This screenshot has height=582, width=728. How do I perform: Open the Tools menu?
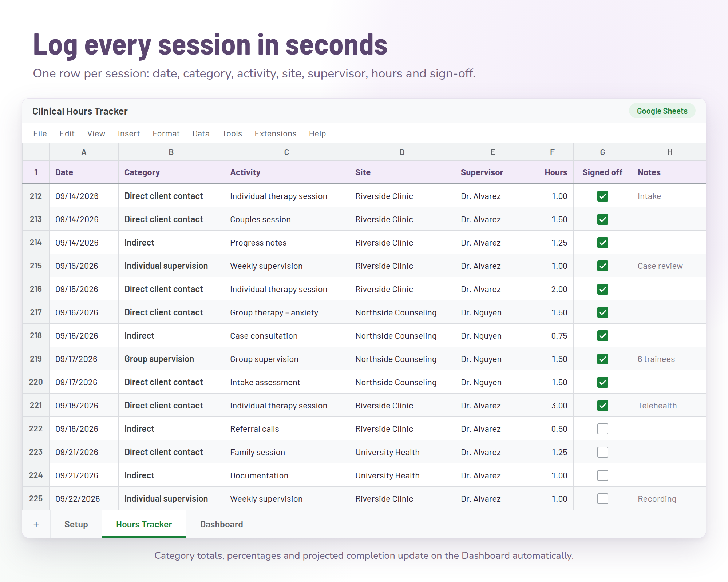[x=232, y=133]
